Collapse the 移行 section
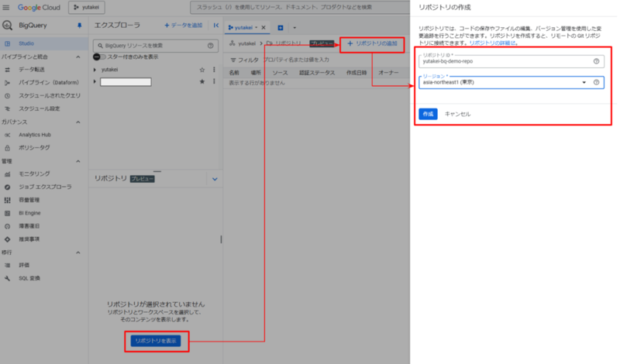 (78, 252)
